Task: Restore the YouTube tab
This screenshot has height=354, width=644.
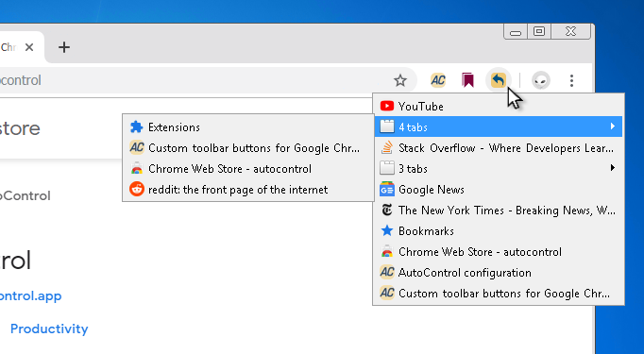Action: (x=499, y=106)
